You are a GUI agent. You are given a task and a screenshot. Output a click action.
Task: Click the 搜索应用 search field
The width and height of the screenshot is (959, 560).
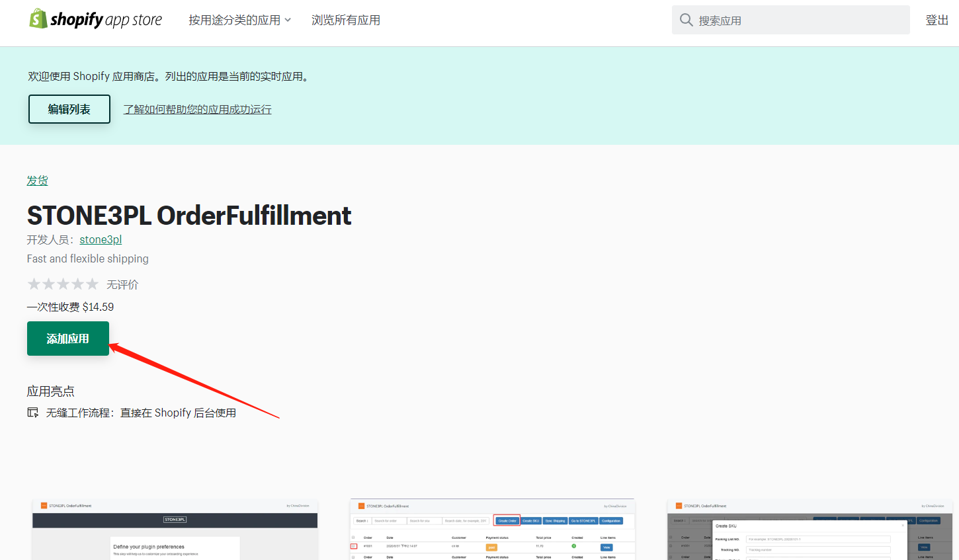791,20
